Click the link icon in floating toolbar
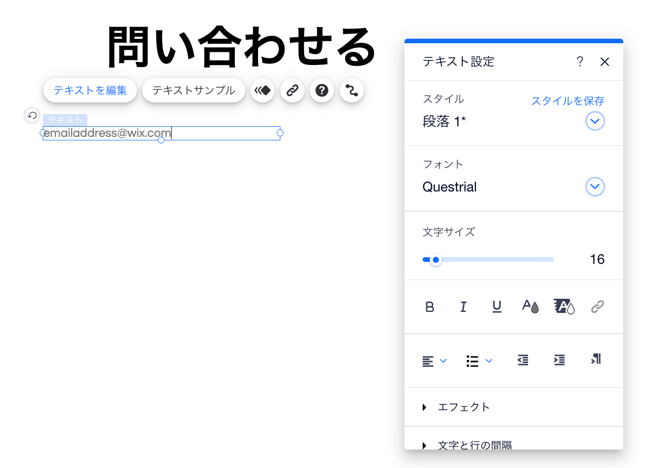 (292, 91)
